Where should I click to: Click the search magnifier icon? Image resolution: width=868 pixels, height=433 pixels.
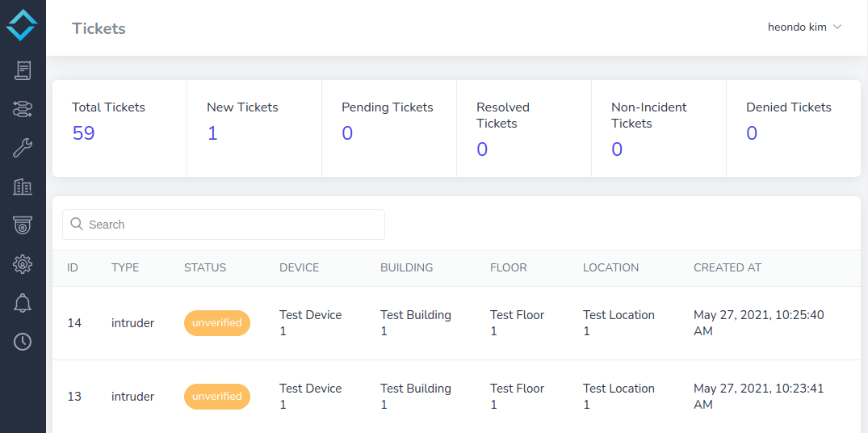coord(77,224)
